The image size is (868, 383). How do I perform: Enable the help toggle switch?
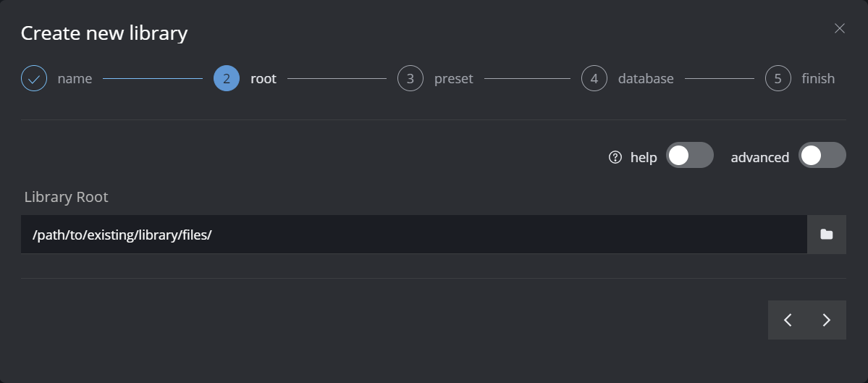689,156
